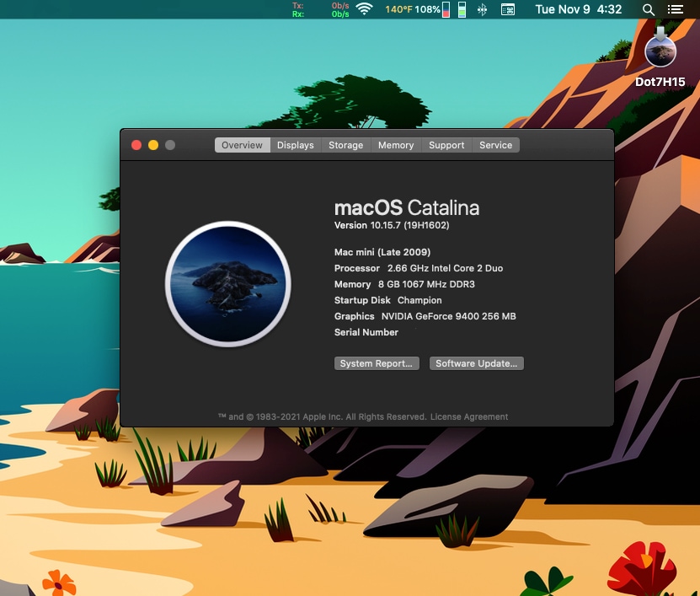Click the Software Update button

point(477,363)
